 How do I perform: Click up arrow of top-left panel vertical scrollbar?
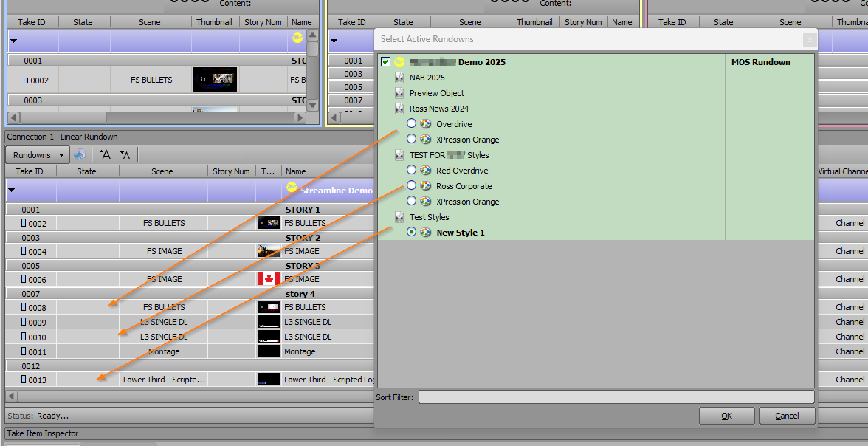312,35
